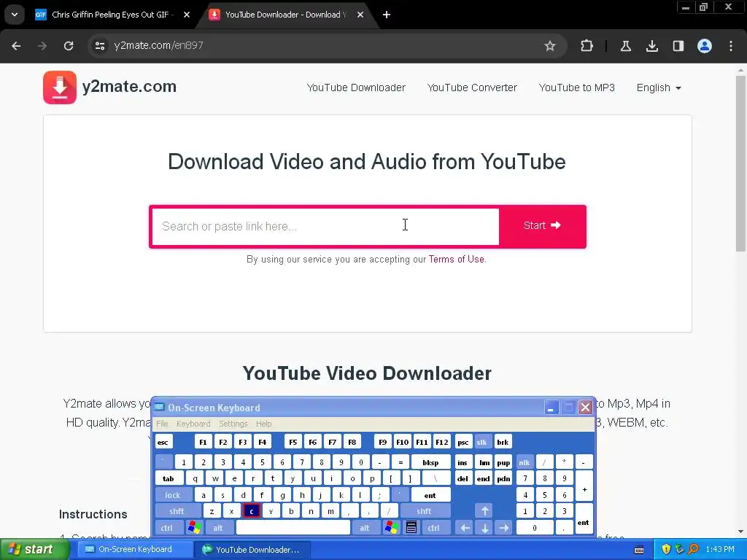Screen dimensions: 747x560
Task: Open the Chrome downloads icon
Action: coord(651,46)
